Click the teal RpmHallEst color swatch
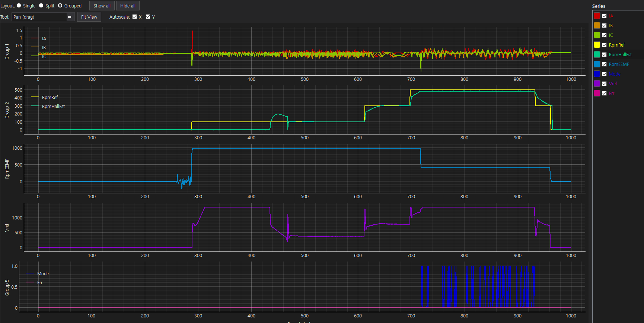The image size is (644, 323). [597, 54]
